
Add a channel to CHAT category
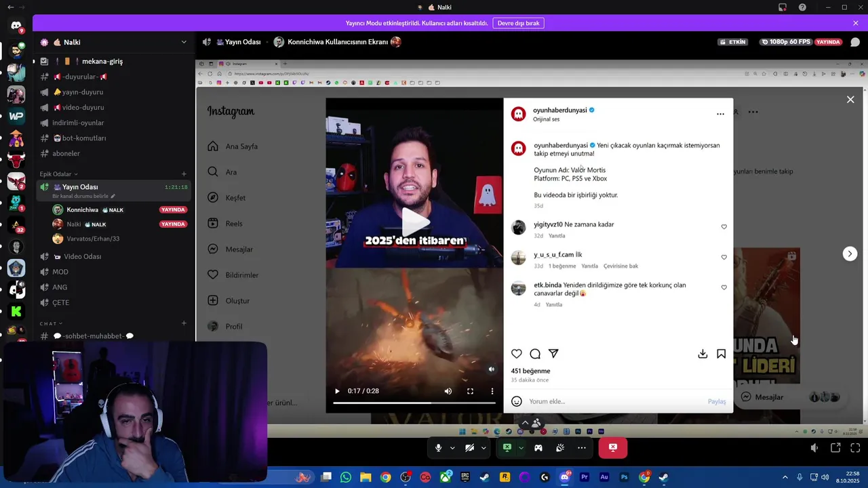pyautogui.click(x=184, y=323)
